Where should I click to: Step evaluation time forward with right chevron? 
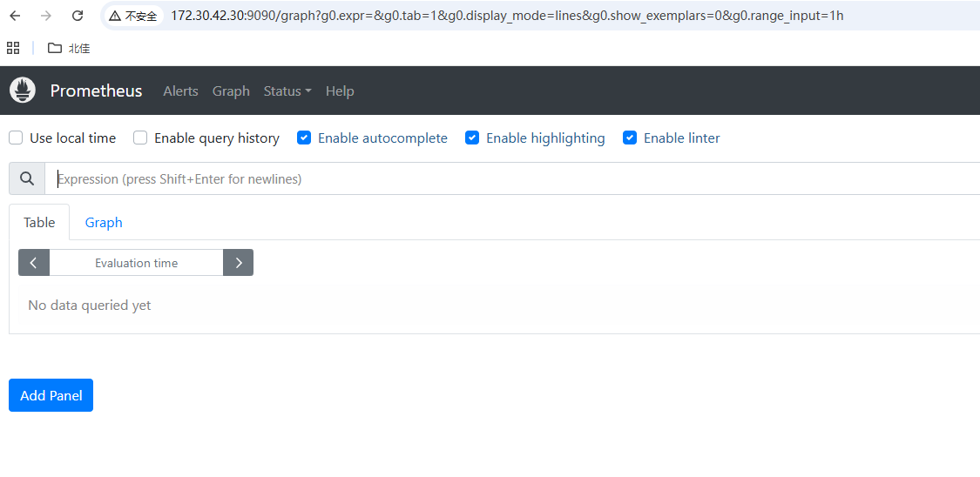239,263
